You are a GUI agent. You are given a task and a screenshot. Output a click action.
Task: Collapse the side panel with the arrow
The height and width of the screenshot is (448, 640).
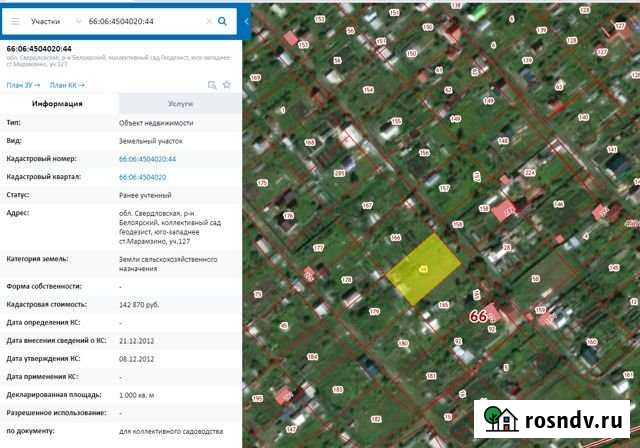(x=246, y=20)
